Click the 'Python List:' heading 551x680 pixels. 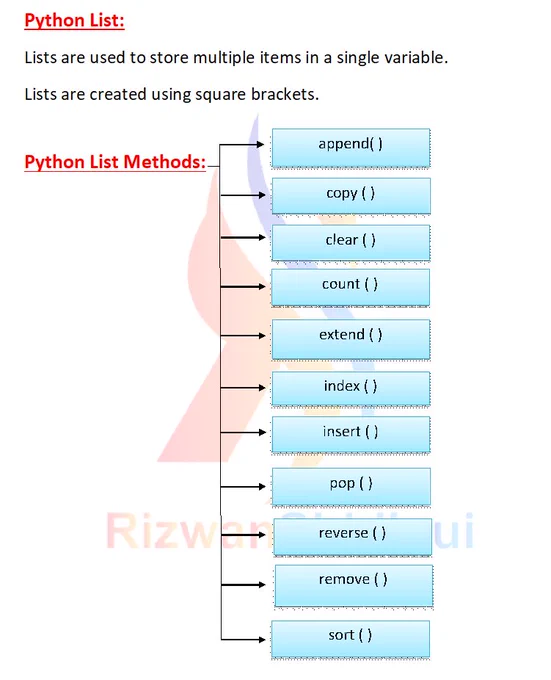tap(74, 20)
